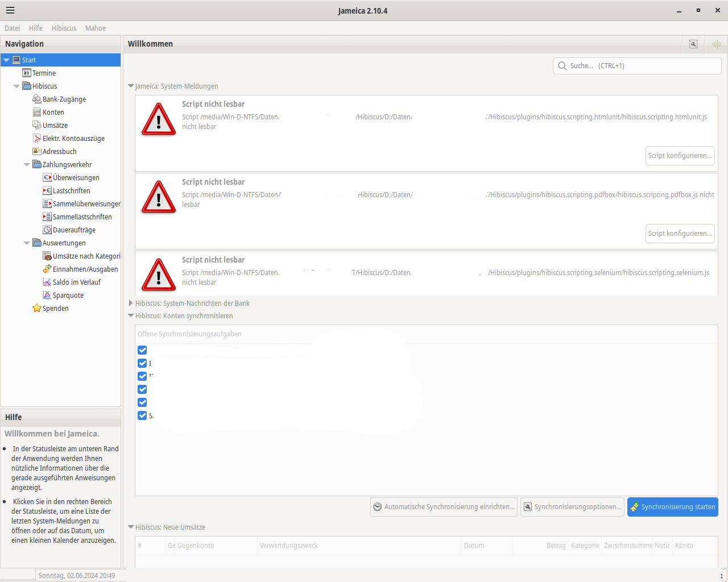Collapse Jameica: System-Meldungen section
The image size is (728, 582).
click(131, 86)
